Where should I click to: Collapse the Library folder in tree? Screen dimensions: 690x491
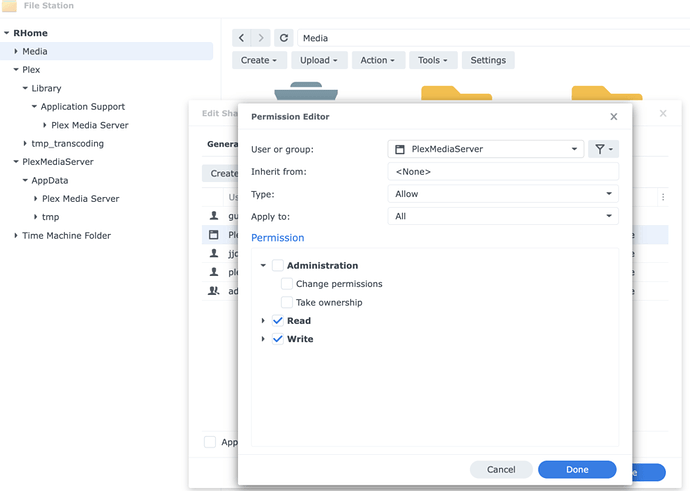[x=25, y=88]
